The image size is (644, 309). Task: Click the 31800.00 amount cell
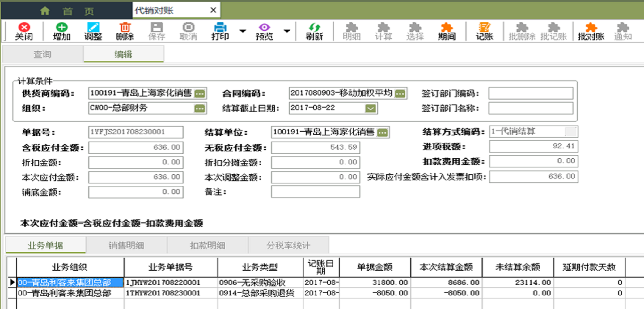[375, 282]
